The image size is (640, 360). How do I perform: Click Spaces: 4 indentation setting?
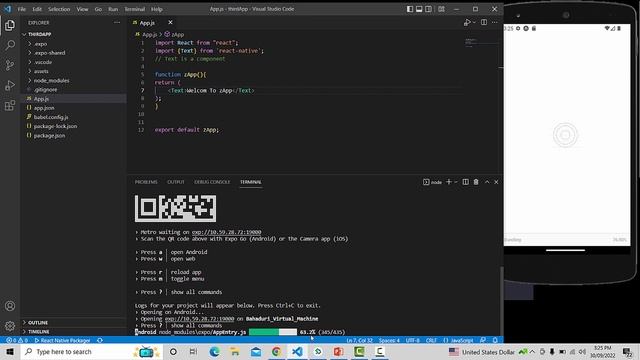click(389, 340)
